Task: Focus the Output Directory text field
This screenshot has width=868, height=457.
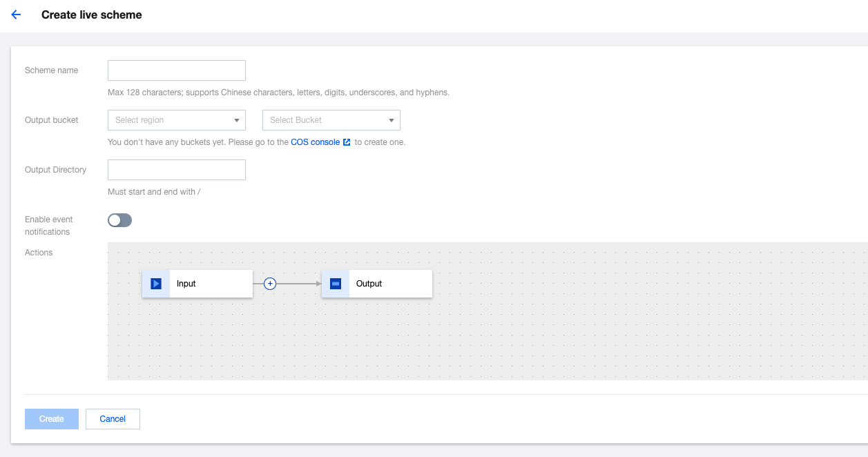Action: [177, 170]
